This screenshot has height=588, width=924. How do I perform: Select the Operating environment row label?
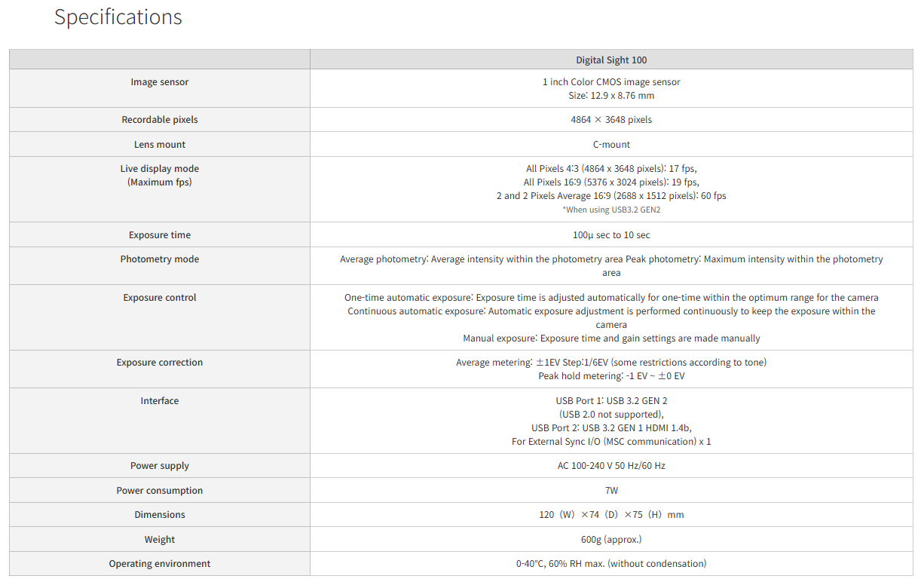[160, 564]
